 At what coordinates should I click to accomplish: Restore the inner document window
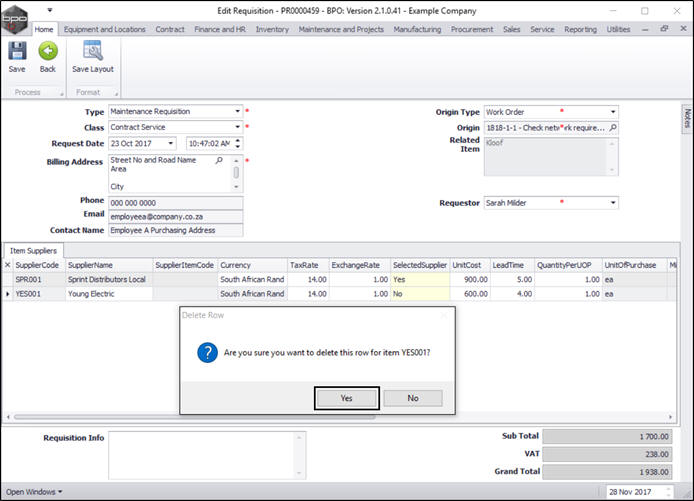(664, 29)
